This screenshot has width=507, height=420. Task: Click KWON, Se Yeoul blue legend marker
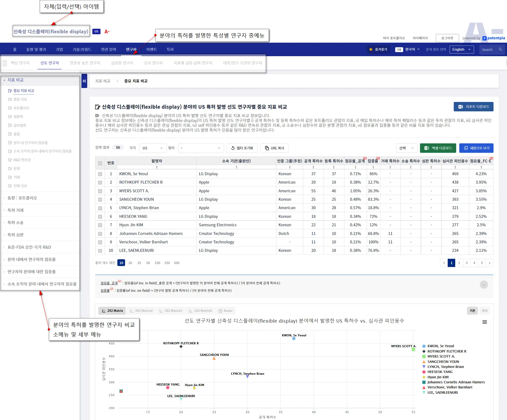tap(424, 346)
